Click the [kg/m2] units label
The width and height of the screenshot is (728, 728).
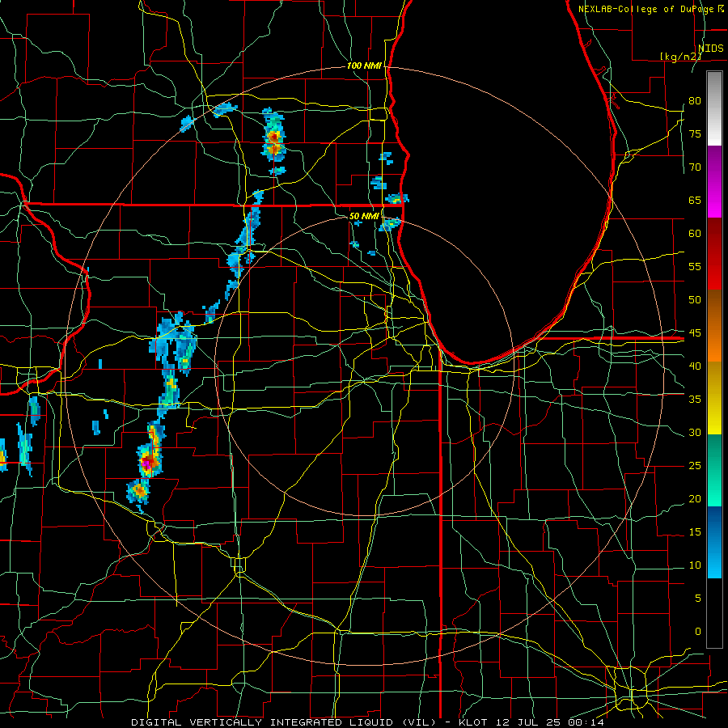tap(680, 56)
